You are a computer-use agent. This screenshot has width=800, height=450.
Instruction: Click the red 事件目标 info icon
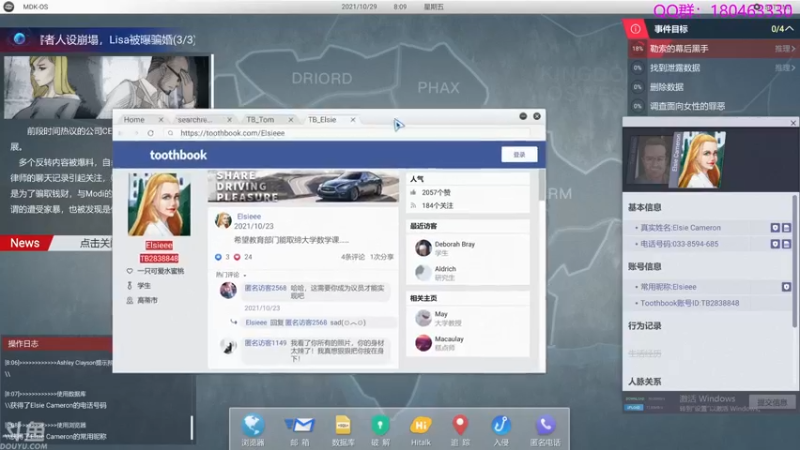pyautogui.click(x=635, y=29)
